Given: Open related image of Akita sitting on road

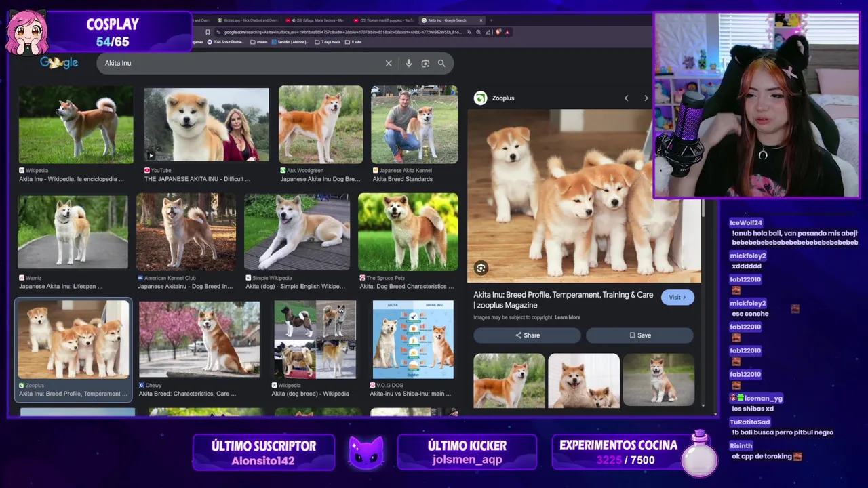Looking at the screenshot, I should [x=658, y=381].
